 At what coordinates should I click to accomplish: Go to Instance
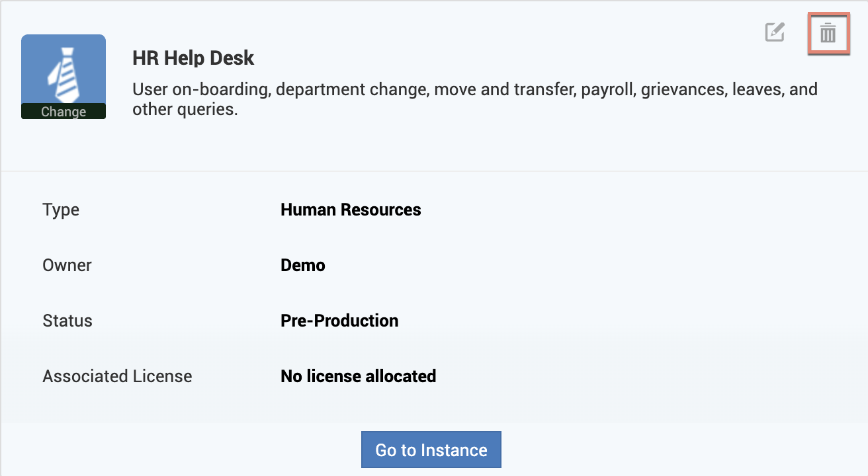431,450
